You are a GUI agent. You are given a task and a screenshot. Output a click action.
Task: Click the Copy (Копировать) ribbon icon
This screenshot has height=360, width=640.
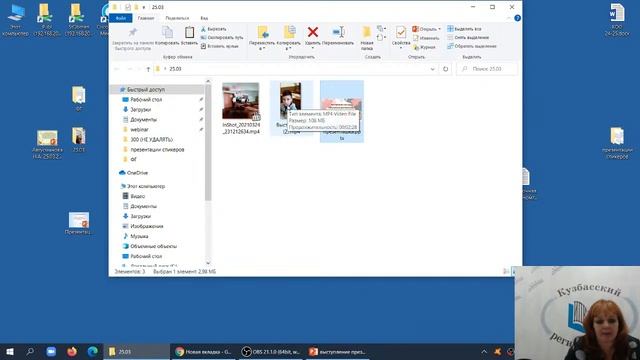click(x=167, y=33)
